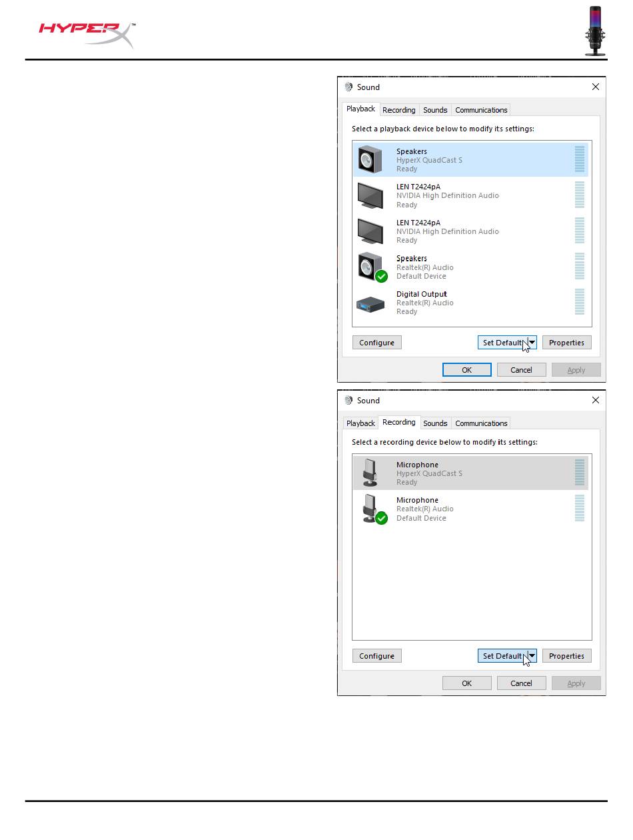
Task: Select the HyperX QuadCast S microphone icon
Action: pyautogui.click(x=370, y=473)
